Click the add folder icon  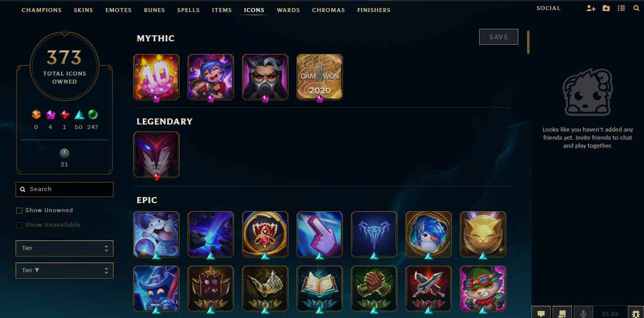pos(606,9)
